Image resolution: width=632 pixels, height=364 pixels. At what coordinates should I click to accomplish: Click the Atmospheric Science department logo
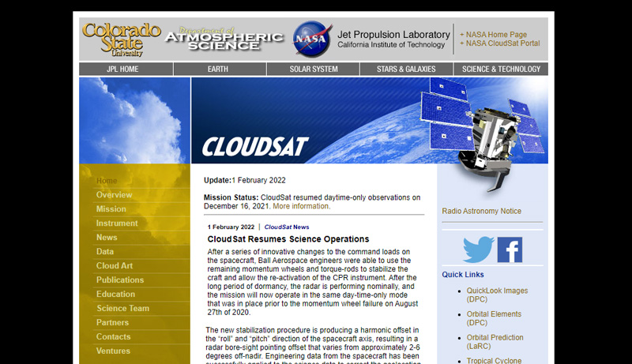pyautogui.click(x=224, y=39)
